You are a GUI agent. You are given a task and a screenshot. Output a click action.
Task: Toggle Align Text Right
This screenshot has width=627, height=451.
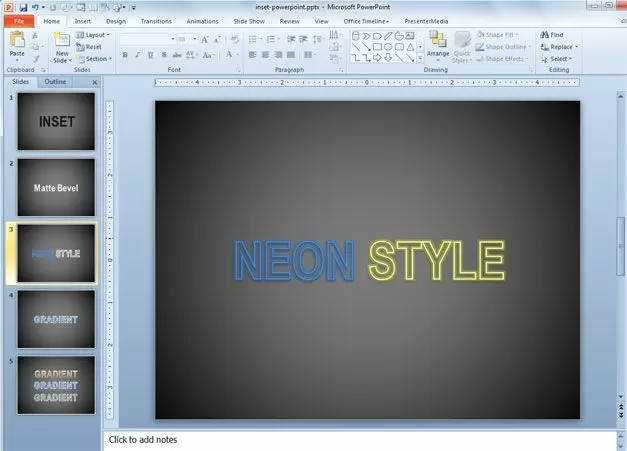pyautogui.click(x=278, y=55)
